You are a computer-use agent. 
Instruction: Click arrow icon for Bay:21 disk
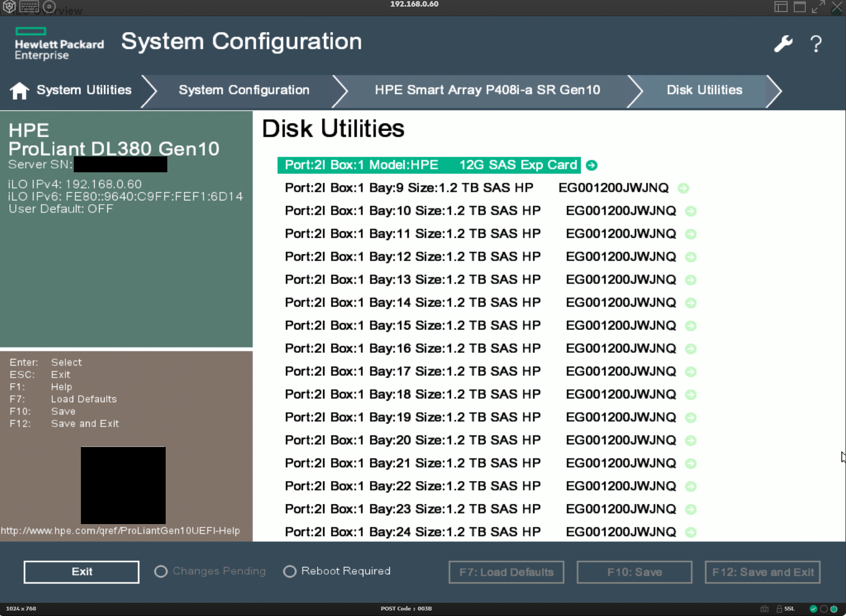(691, 464)
